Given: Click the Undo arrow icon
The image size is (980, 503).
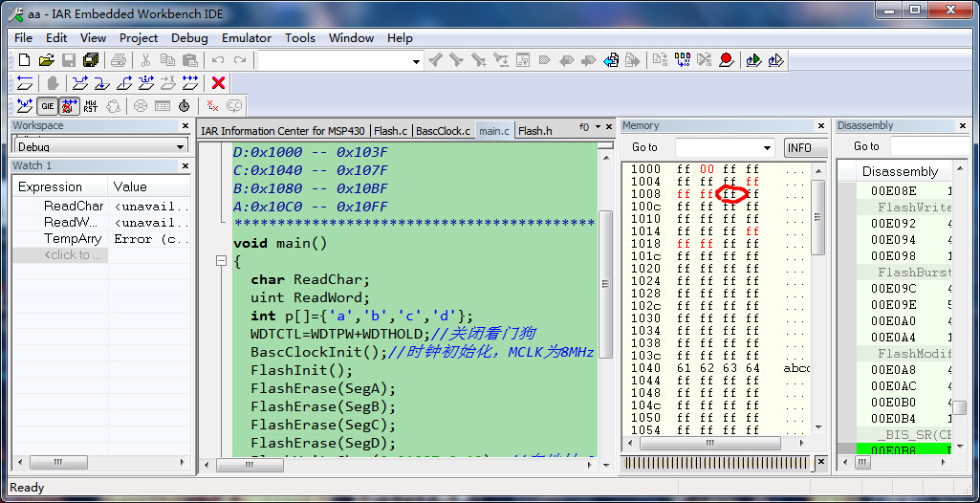Looking at the screenshot, I should coord(217,60).
